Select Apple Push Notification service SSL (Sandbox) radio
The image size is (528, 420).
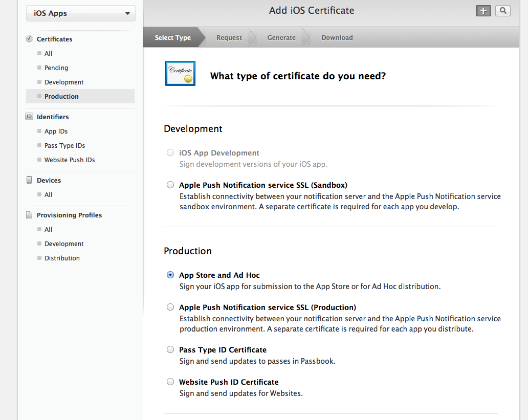[170, 185]
